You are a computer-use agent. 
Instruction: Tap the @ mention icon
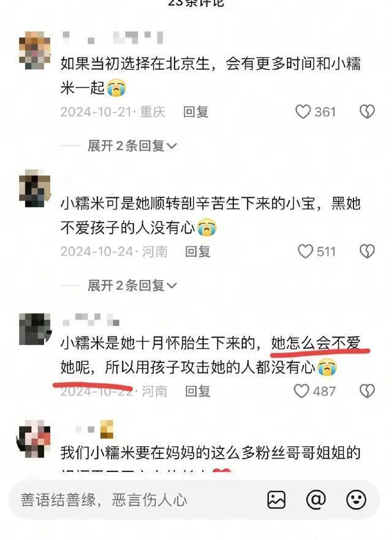point(316,500)
